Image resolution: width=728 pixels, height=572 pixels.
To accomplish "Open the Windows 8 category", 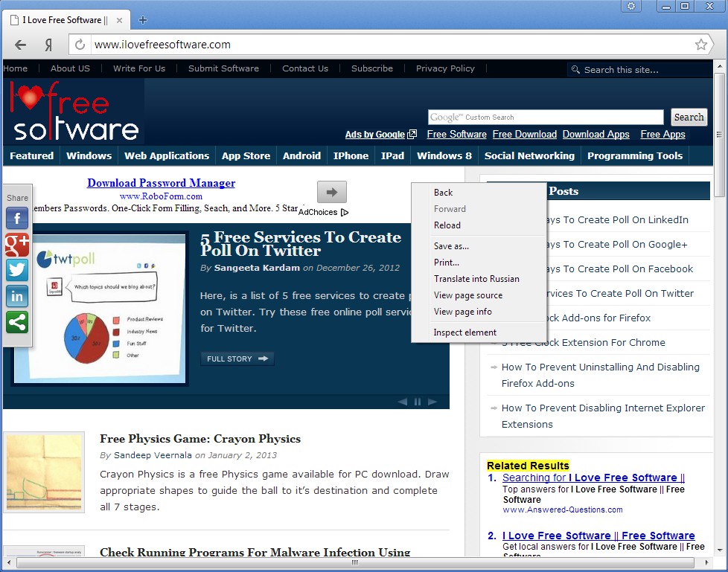I will click(x=444, y=156).
